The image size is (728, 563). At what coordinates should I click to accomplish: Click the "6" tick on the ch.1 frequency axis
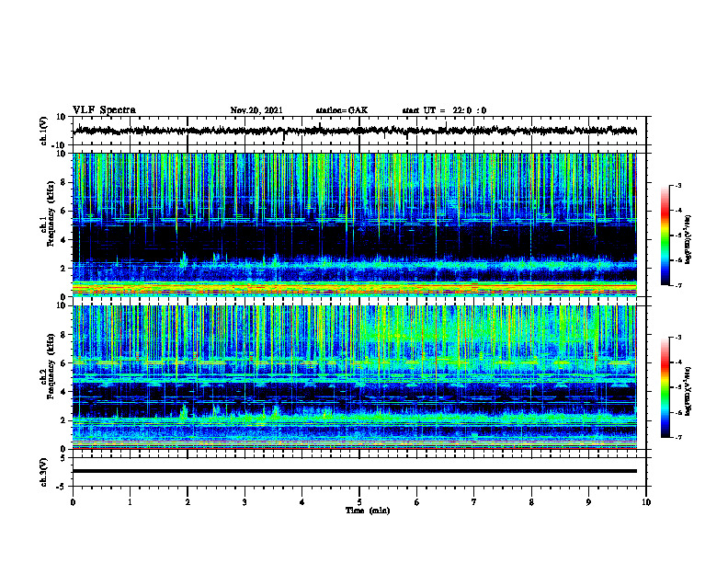click(64, 211)
